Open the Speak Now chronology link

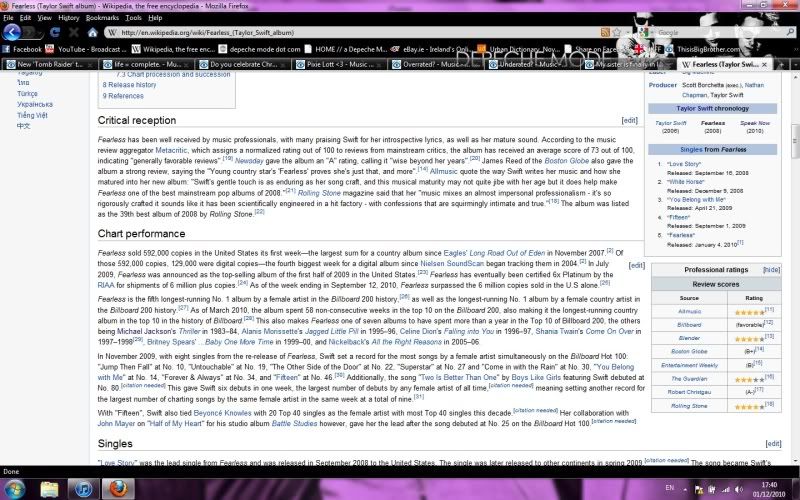[755, 123]
